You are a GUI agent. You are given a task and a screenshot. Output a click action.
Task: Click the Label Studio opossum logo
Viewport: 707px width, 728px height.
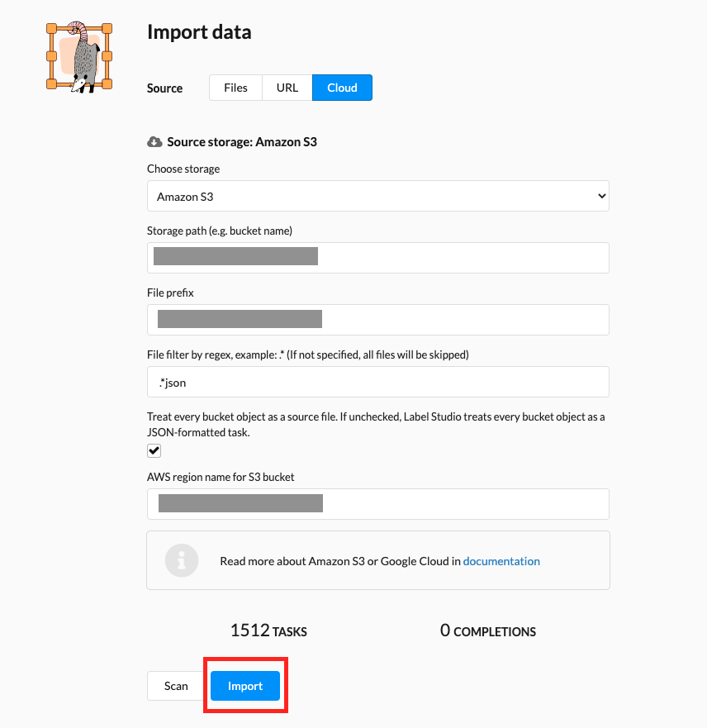tap(79, 57)
